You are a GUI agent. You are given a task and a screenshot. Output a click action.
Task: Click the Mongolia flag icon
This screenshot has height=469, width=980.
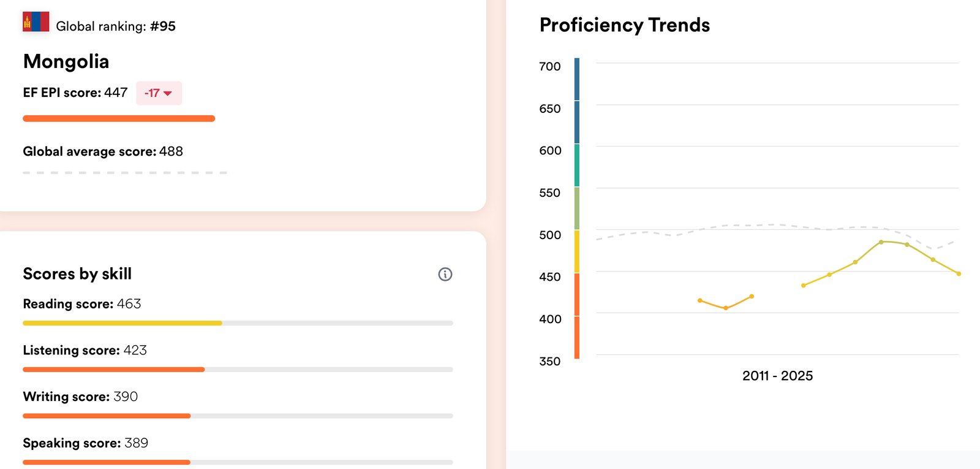click(x=36, y=22)
